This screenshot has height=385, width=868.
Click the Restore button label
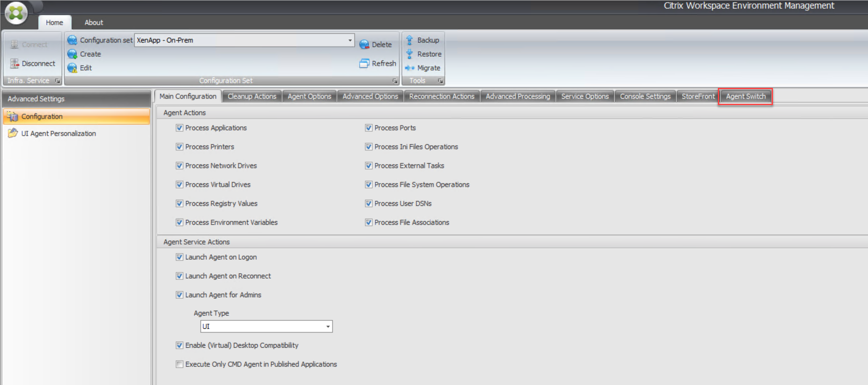tap(429, 54)
